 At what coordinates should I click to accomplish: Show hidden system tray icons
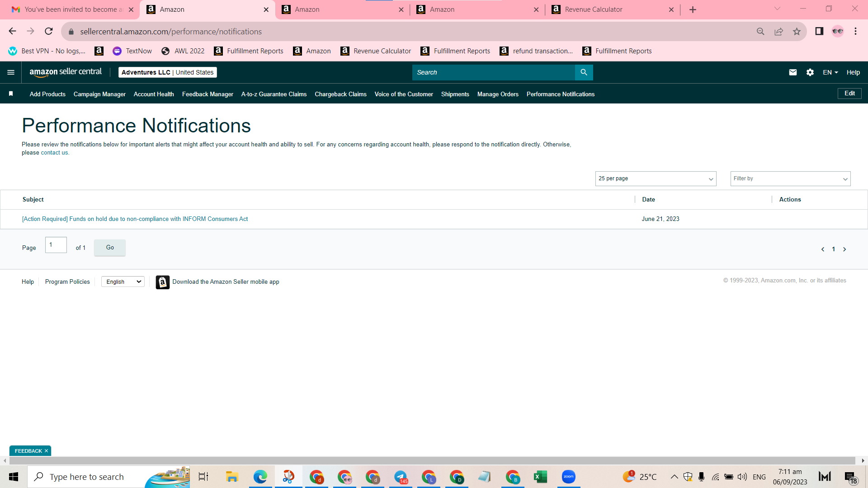coord(674,477)
